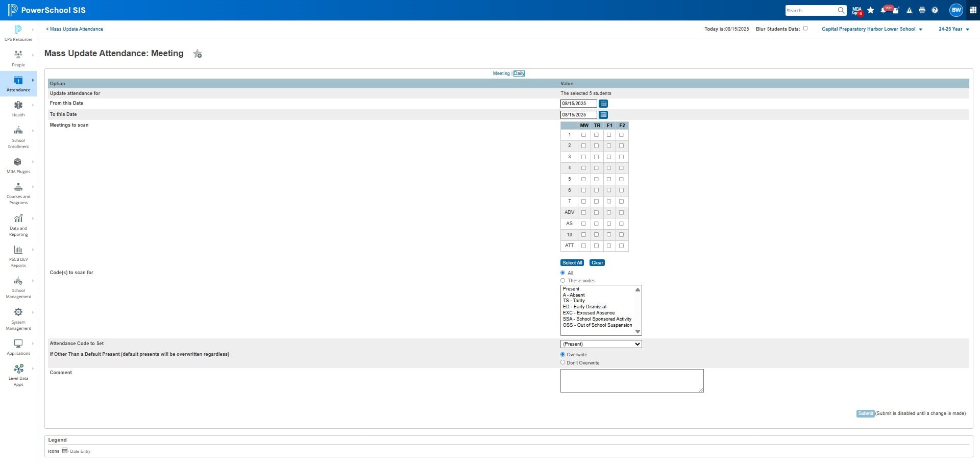Click inside the Comment text area
980x465 pixels.
(x=632, y=381)
